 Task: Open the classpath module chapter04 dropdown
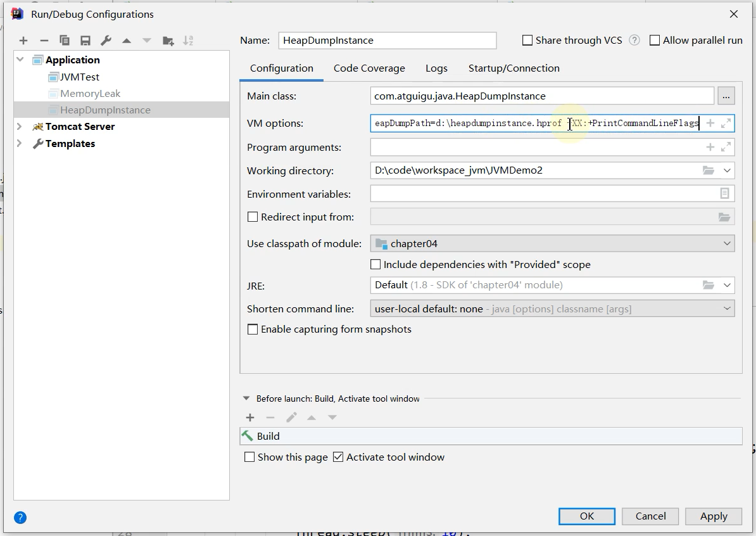(552, 244)
